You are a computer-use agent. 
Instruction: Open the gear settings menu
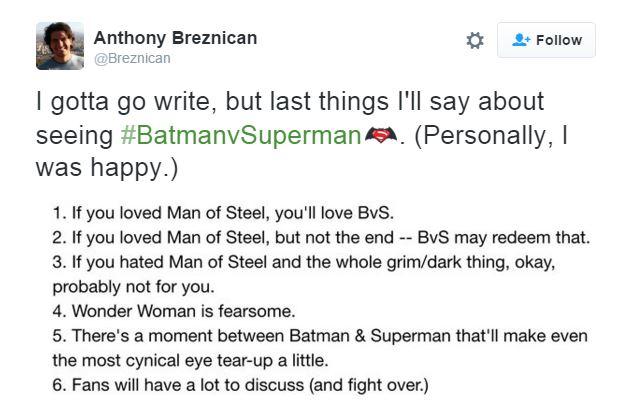pos(475,41)
